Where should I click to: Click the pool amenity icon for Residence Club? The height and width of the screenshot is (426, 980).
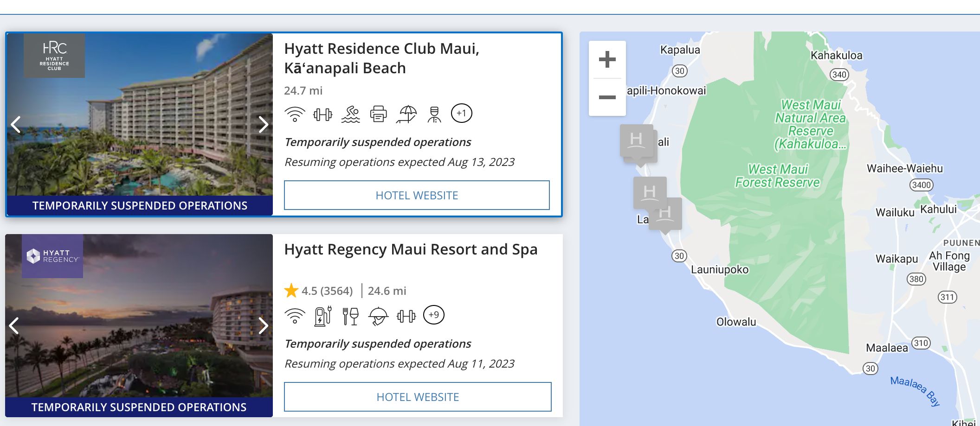pyautogui.click(x=350, y=114)
